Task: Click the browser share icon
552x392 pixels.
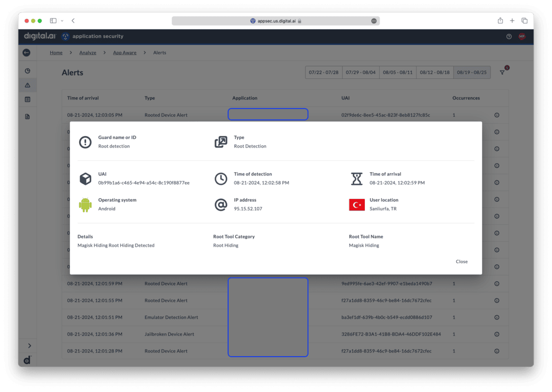Action: [500, 21]
